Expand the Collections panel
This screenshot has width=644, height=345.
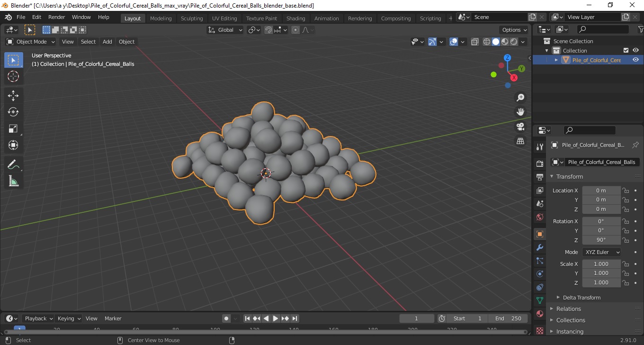pos(571,320)
